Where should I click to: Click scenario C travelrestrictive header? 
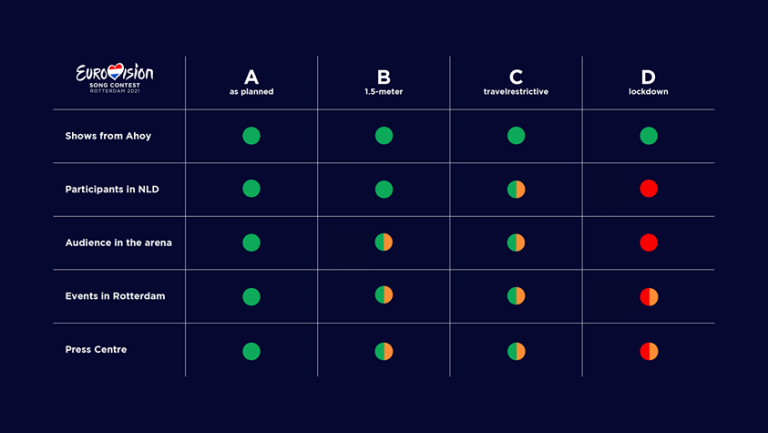pyautogui.click(x=516, y=82)
